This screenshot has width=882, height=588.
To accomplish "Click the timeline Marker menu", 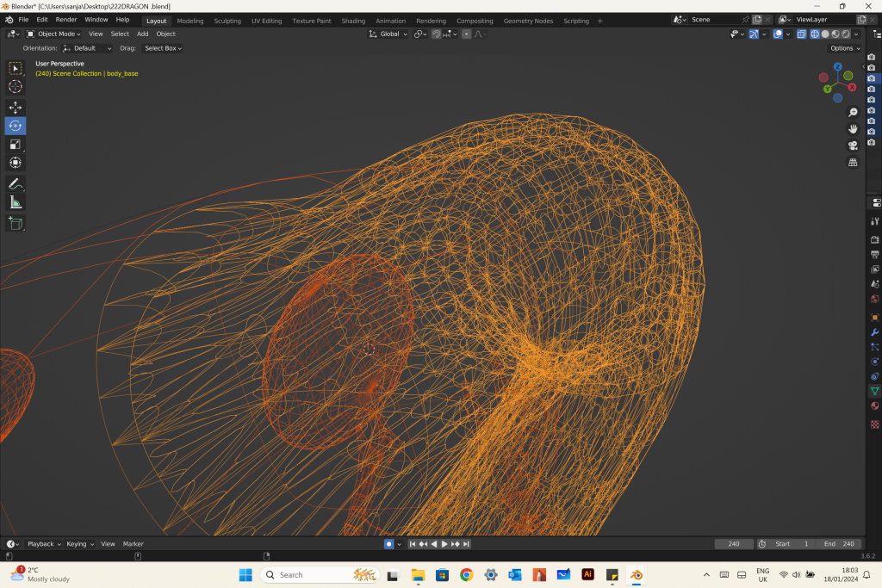I will pos(134,544).
